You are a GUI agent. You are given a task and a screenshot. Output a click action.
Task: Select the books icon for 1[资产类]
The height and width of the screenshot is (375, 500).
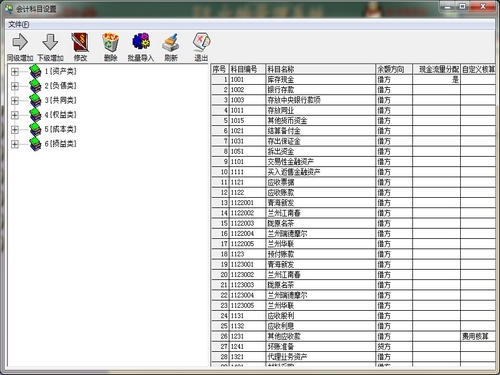click(35, 71)
